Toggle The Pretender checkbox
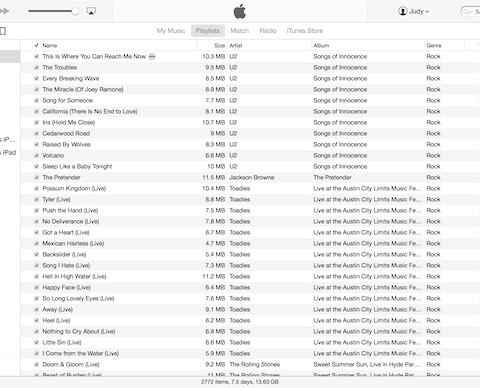 click(x=37, y=178)
